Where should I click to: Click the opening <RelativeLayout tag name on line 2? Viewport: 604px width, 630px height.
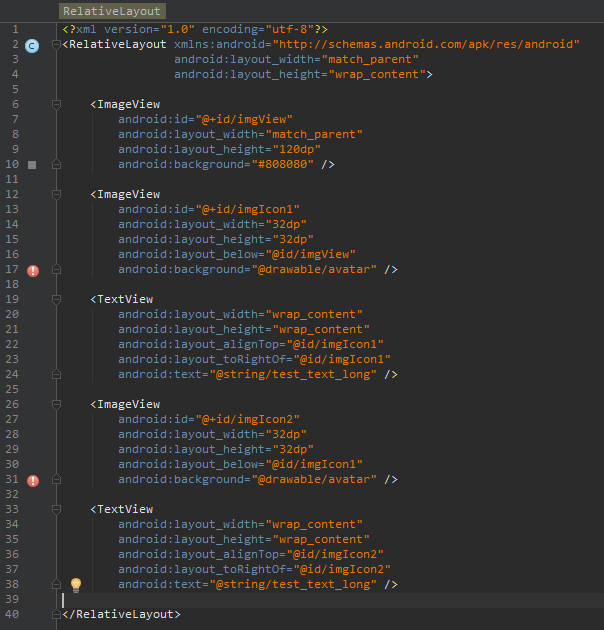tap(115, 44)
